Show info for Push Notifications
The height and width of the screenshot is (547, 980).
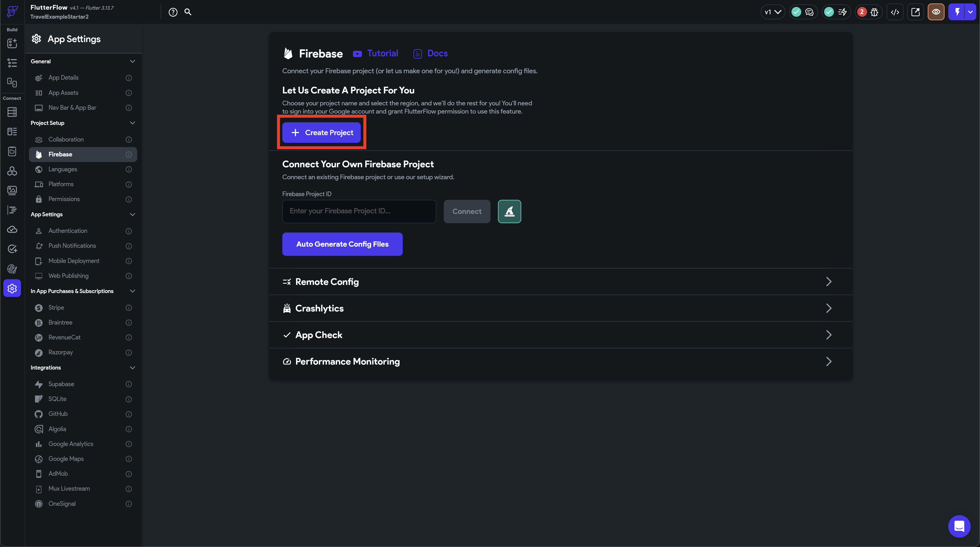coord(129,246)
